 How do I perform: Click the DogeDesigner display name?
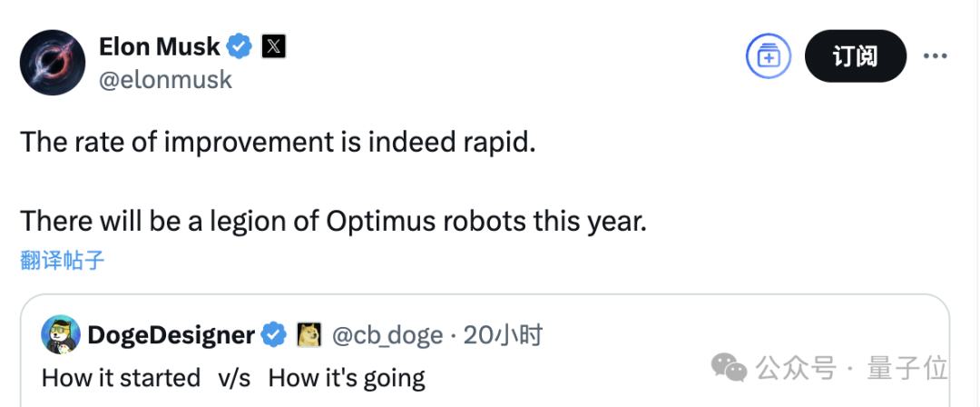click(x=171, y=335)
